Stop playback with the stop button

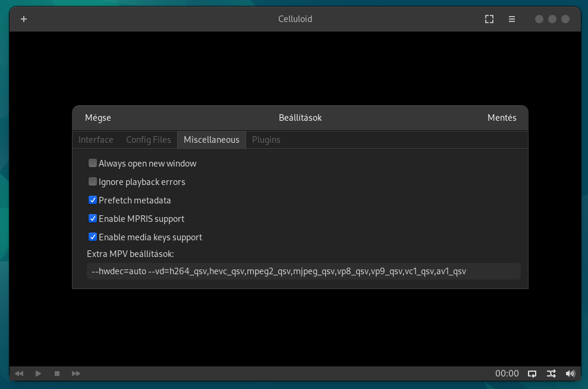57,374
